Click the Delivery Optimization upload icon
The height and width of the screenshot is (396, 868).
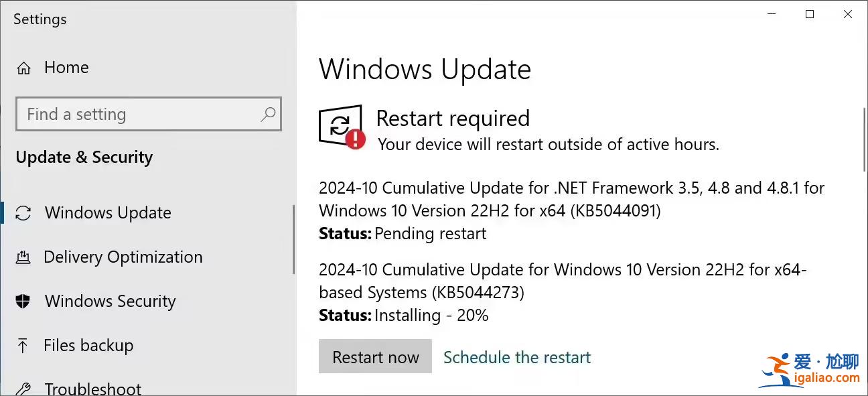23,257
